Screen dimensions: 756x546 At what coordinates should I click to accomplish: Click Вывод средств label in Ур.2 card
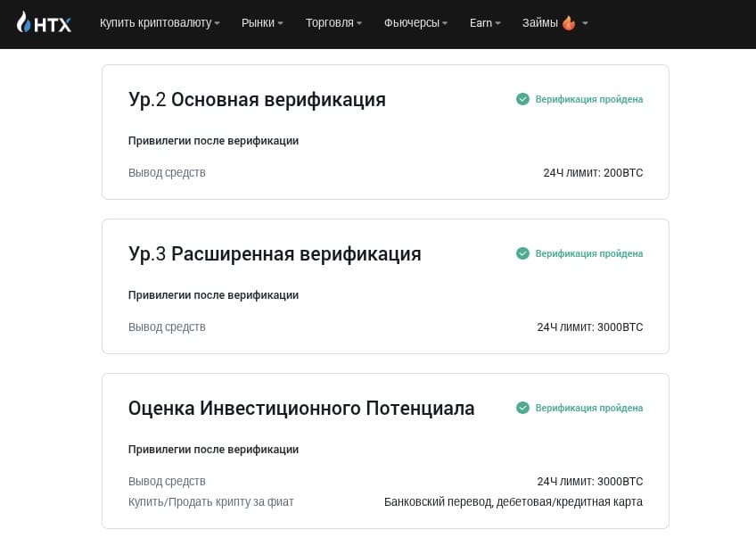point(167,173)
